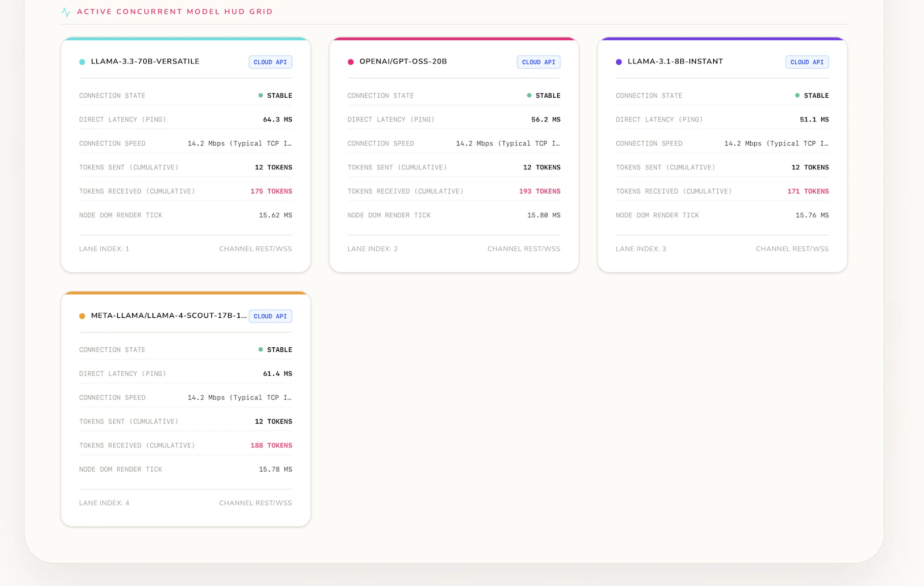This screenshot has width=924, height=586.
Task: Click the orange dot next to META-LLAMA/LLAMA-4-SCOUT
Action: point(82,316)
